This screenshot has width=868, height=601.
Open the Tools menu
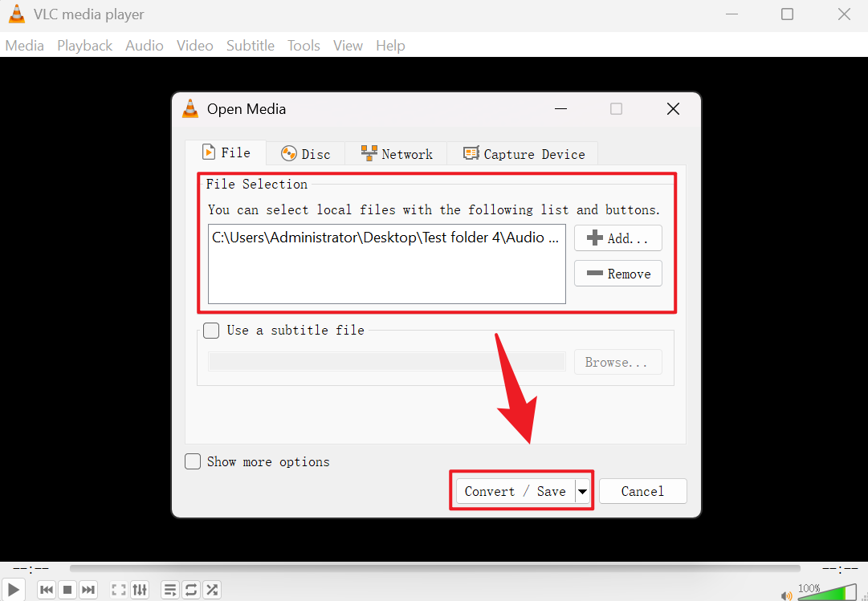[304, 46]
